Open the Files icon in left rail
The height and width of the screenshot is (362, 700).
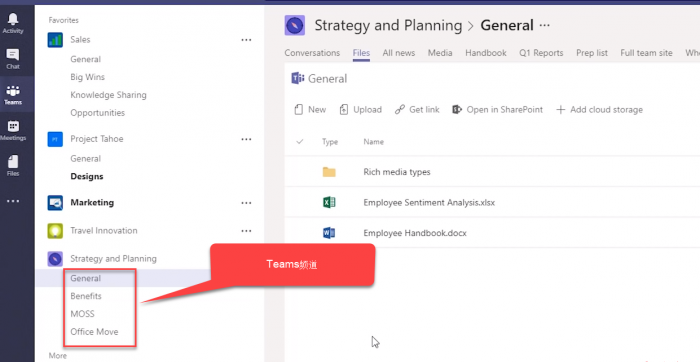[13, 162]
